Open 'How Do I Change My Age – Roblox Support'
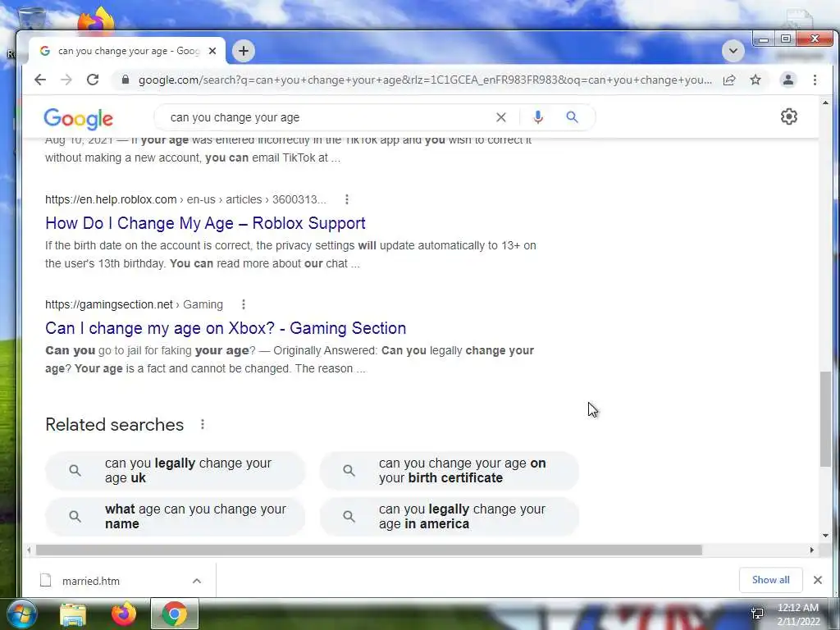 click(x=205, y=223)
